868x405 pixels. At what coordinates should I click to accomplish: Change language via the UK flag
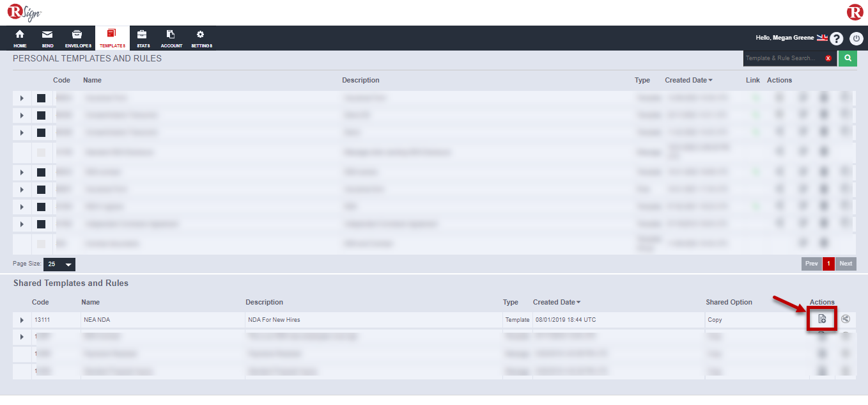pyautogui.click(x=822, y=38)
